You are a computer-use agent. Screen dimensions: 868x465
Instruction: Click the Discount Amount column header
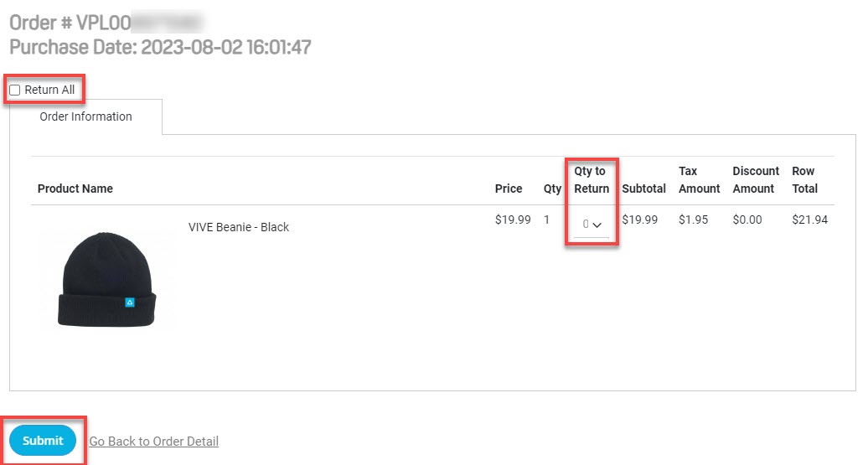pos(756,180)
